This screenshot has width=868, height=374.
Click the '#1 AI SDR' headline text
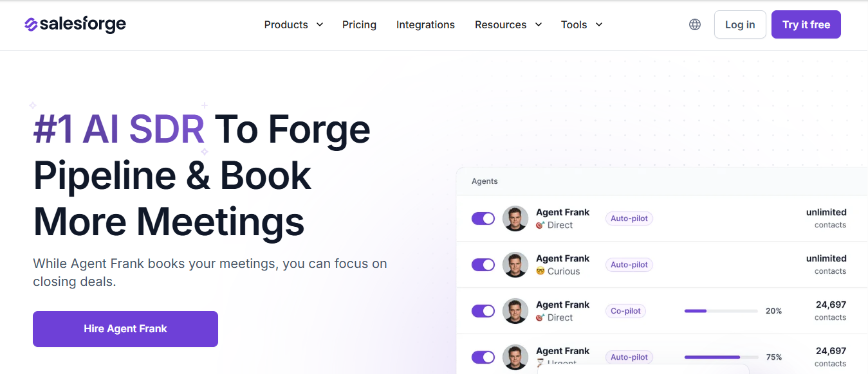119,129
